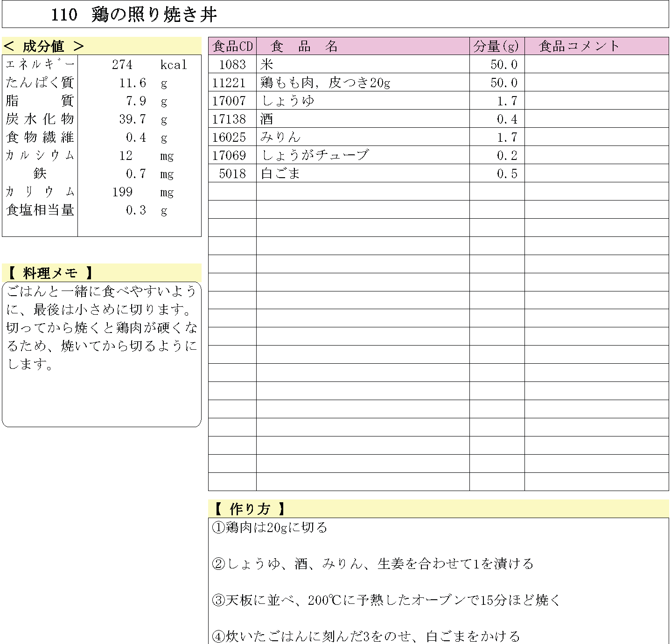671x644 pixels.
Task: Click food code 17138 cell
Action: pos(229,119)
